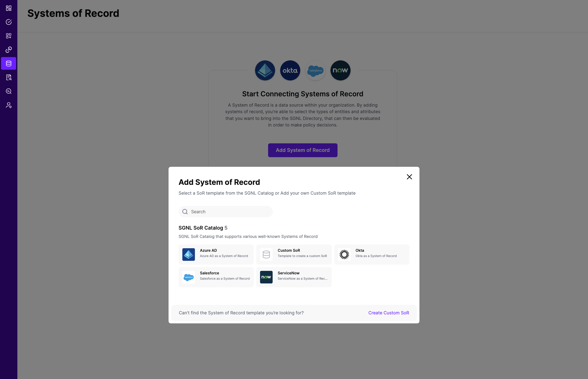Click the Azure AD pyramid logo circle

point(265,70)
